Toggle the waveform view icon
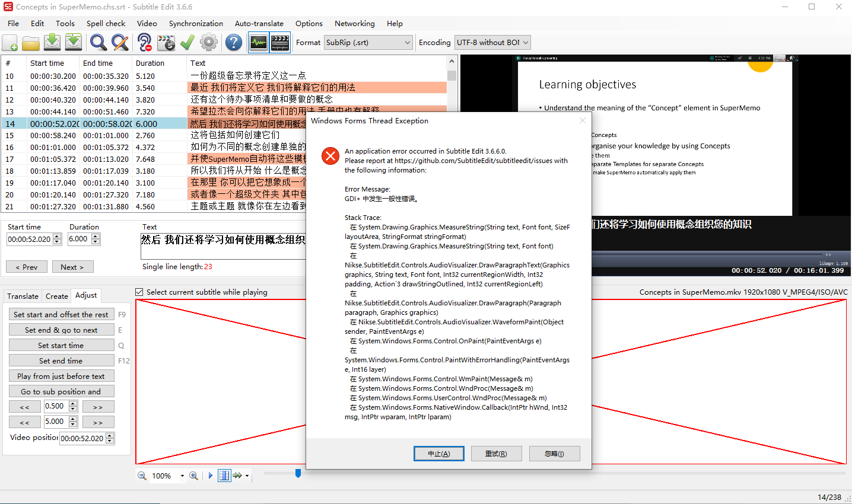The image size is (852, 504). coord(259,42)
